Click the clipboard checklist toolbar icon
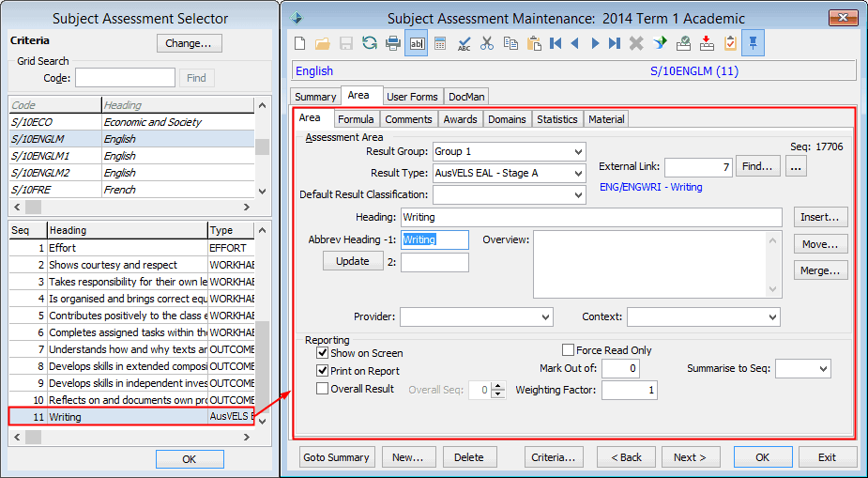 tap(730, 43)
